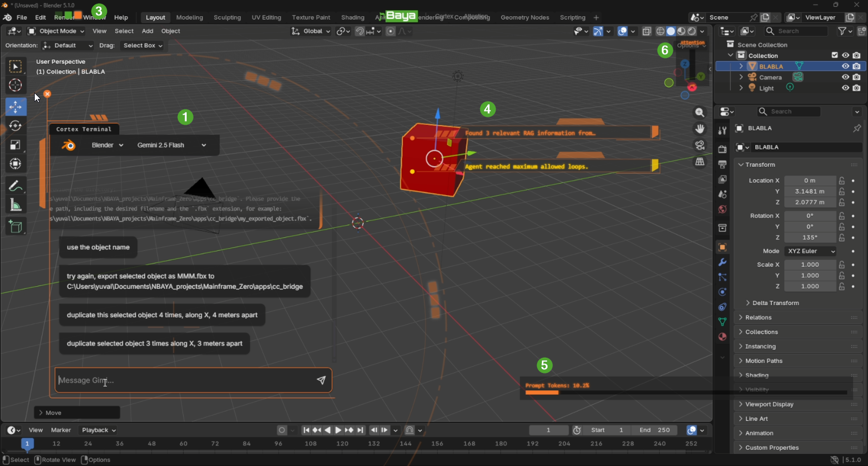Open the Output properties tab
Image resolution: width=868 pixels, height=466 pixels.
pyautogui.click(x=722, y=164)
